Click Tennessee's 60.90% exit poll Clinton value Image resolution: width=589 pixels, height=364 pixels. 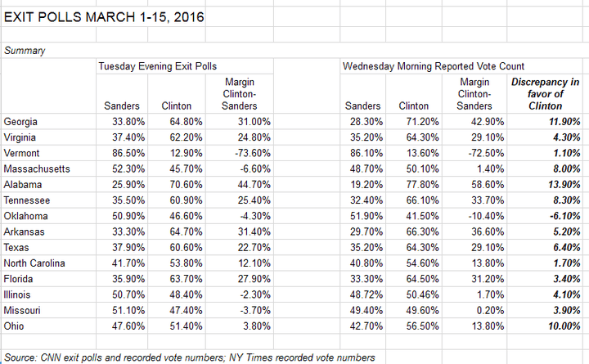click(x=177, y=200)
